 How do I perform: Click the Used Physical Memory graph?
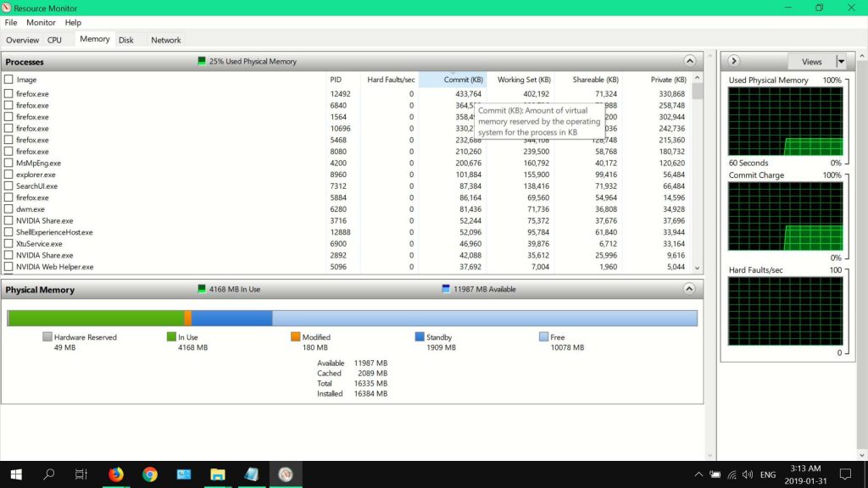click(786, 121)
